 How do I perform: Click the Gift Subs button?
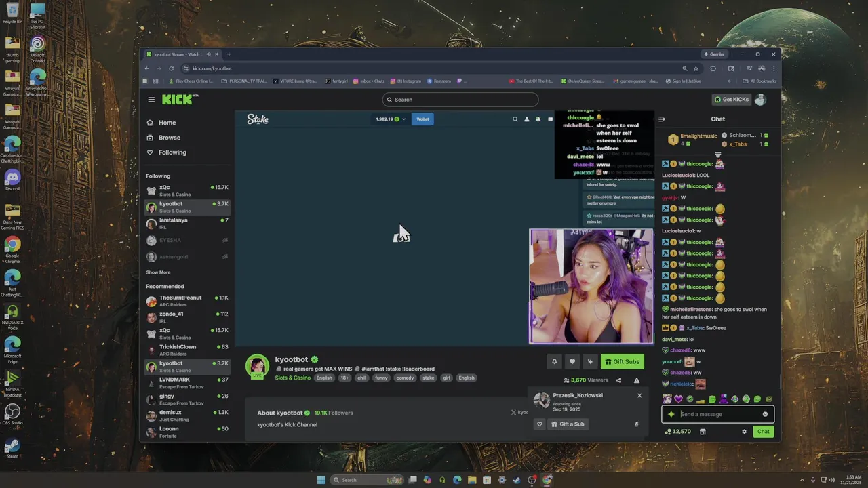pos(623,362)
